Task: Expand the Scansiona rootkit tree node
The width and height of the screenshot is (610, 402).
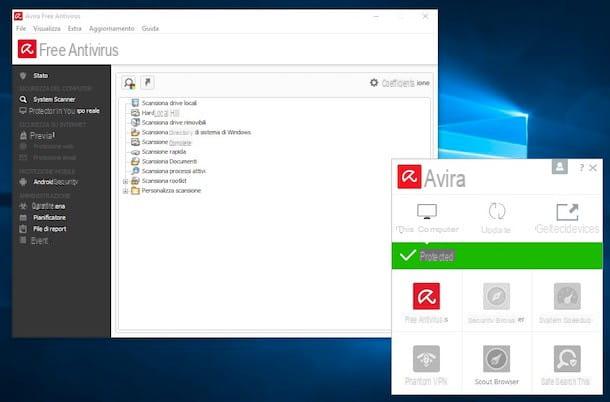Action: [126, 181]
